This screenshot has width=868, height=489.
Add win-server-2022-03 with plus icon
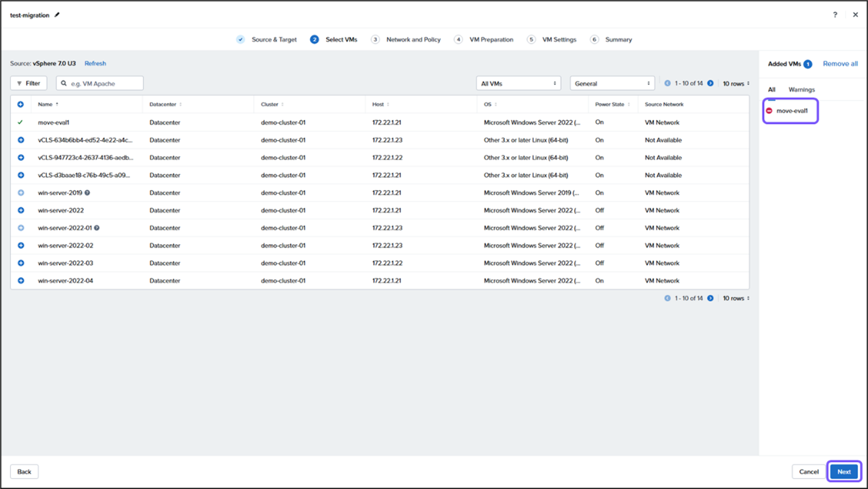[21, 264]
